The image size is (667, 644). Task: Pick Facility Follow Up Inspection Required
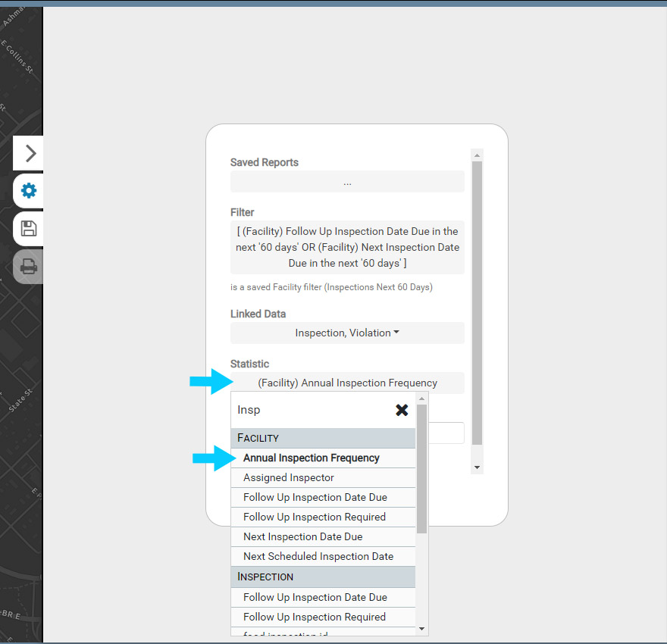pos(315,517)
